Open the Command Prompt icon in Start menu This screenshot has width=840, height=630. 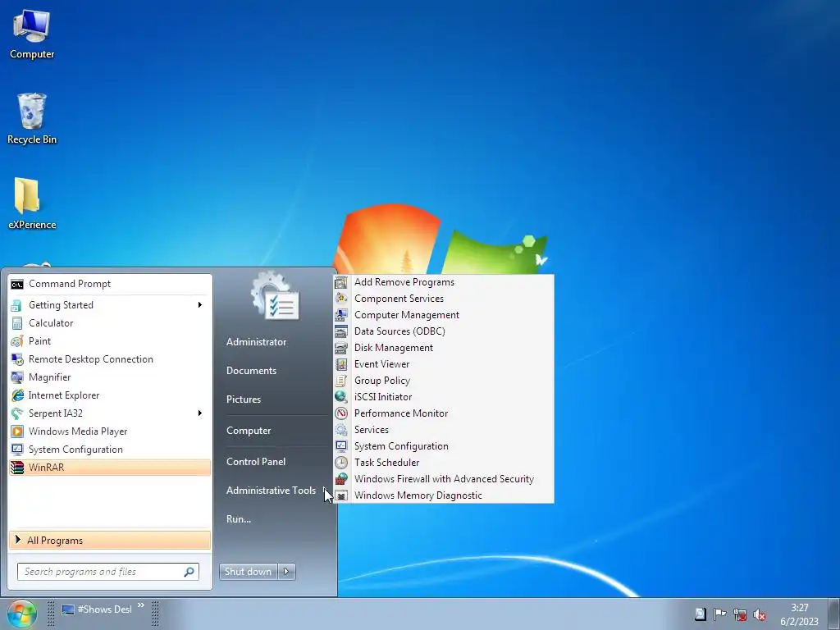click(17, 284)
